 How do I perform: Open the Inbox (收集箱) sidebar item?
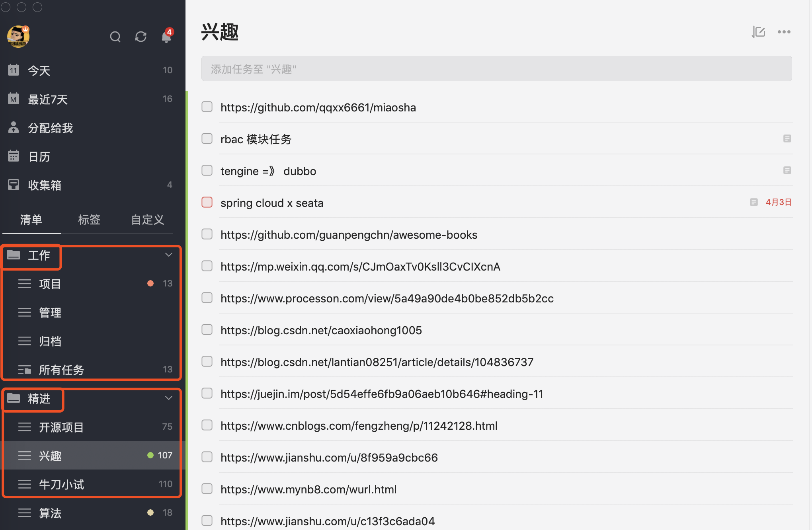pyautogui.click(x=44, y=185)
